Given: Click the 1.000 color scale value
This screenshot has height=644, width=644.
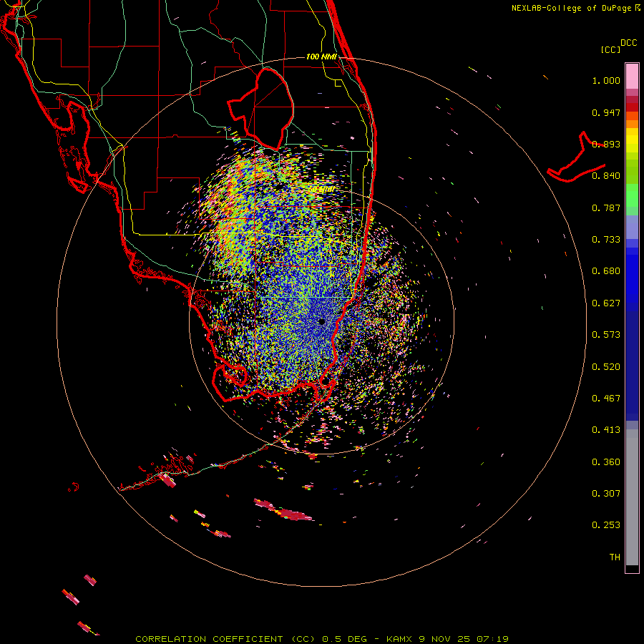Looking at the screenshot, I should pyautogui.click(x=606, y=81).
